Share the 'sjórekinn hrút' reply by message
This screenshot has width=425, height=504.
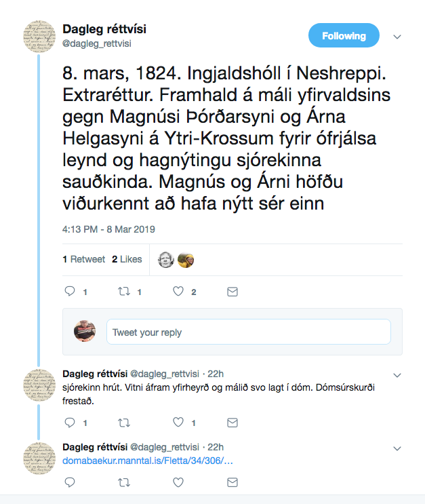tap(232, 423)
